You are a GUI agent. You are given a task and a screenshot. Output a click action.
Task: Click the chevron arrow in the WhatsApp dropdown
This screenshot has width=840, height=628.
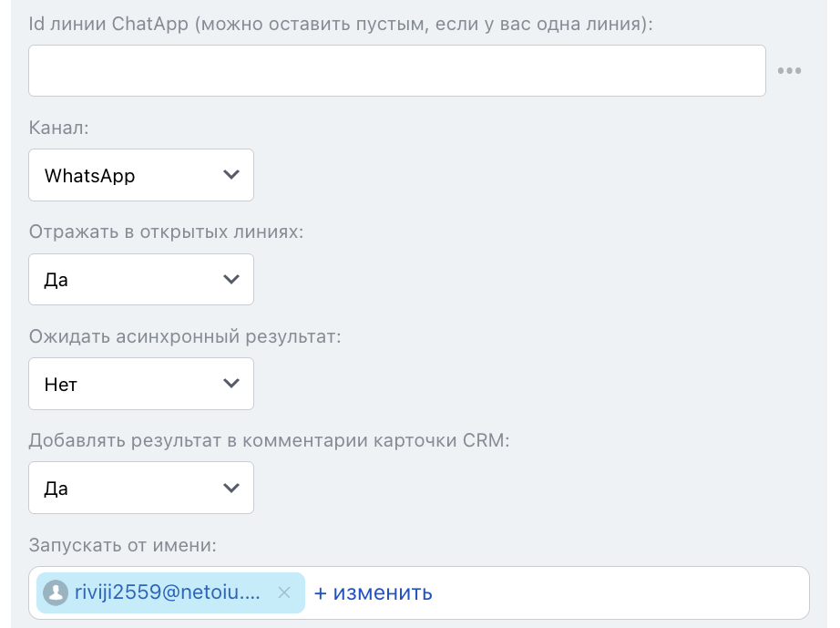click(x=231, y=175)
